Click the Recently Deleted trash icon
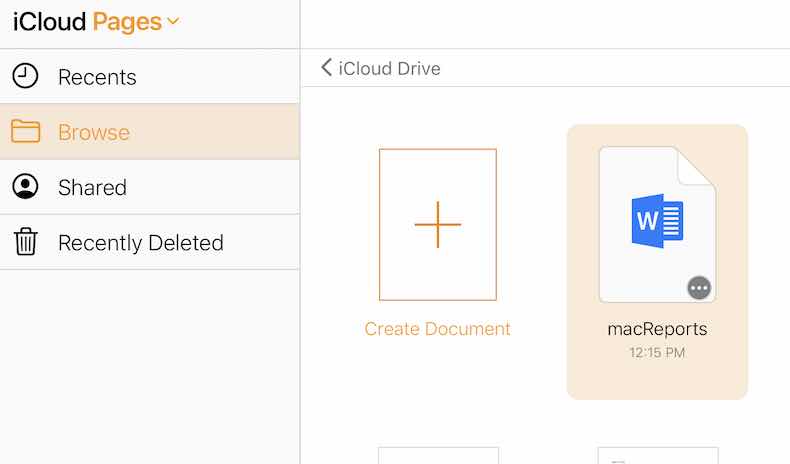Screen dimensions: 790x464 [x=25, y=241]
